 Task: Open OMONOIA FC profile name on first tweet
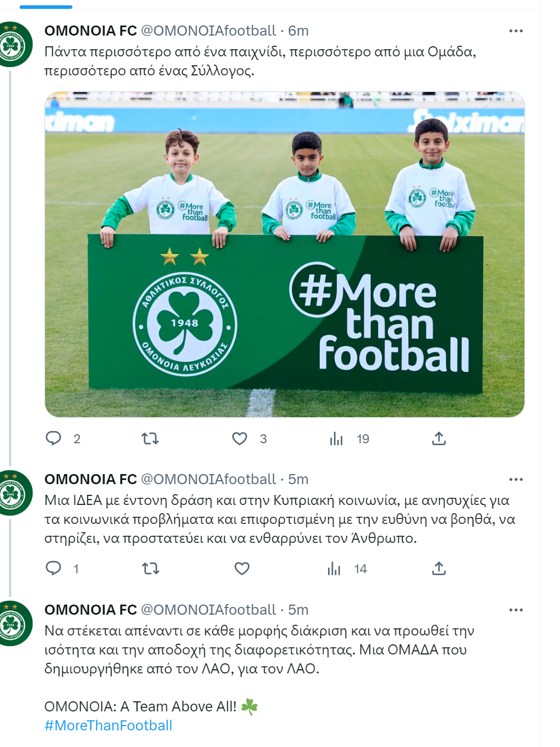click(91, 31)
